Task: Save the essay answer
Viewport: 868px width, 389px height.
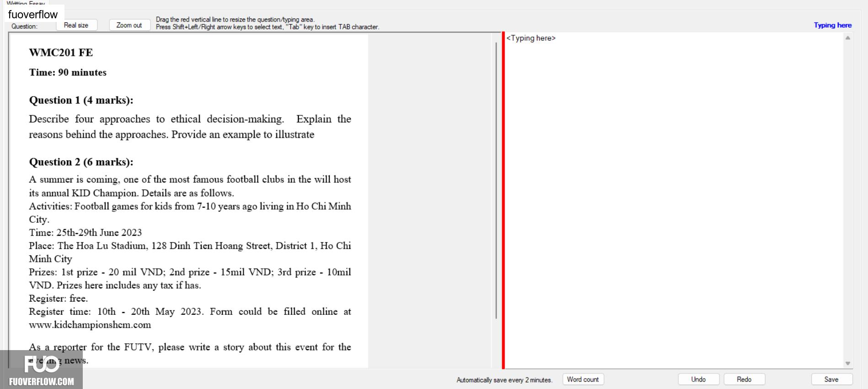Action: pyautogui.click(x=831, y=379)
